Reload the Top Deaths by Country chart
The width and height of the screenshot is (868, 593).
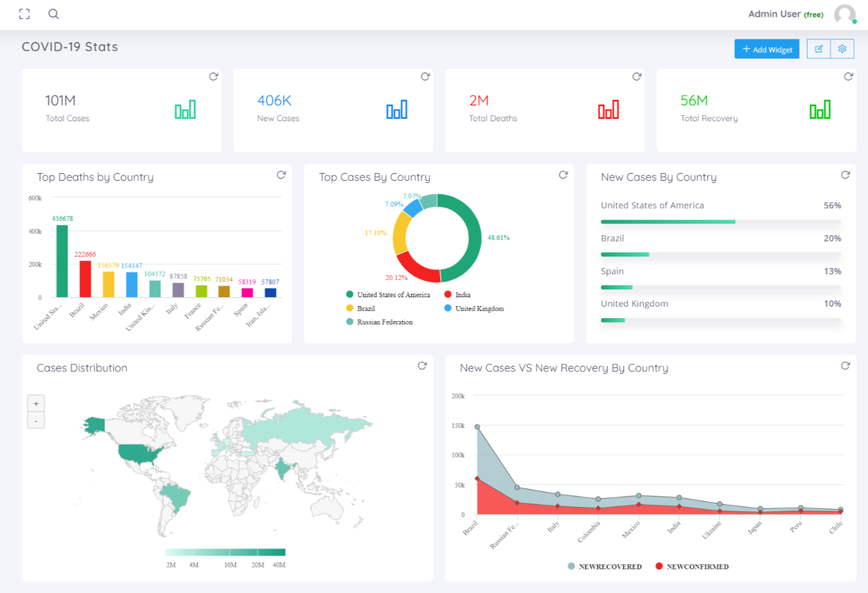281,175
